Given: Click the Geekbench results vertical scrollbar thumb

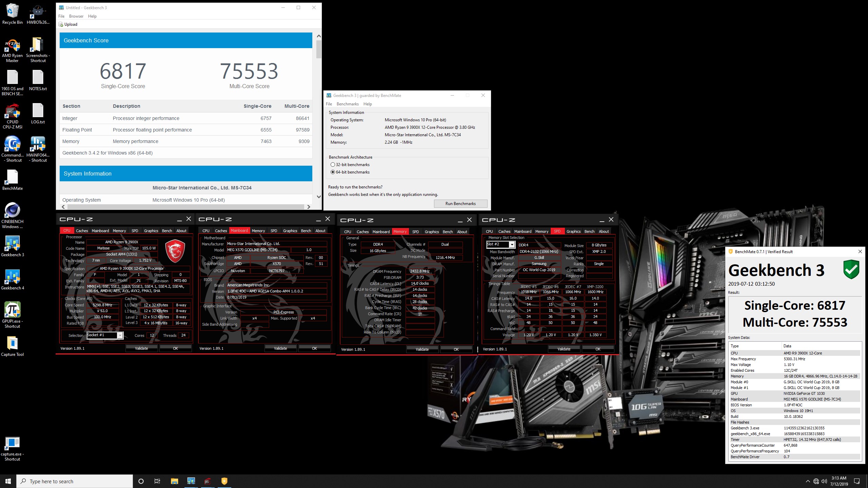Looking at the screenshot, I should coord(319,49).
